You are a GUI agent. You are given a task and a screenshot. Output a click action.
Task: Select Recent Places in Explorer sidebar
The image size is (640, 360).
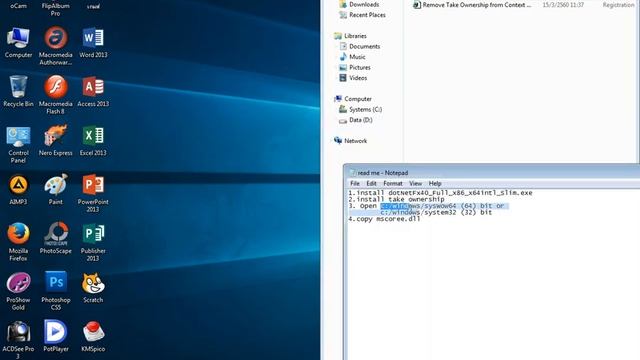[x=362, y=15]
